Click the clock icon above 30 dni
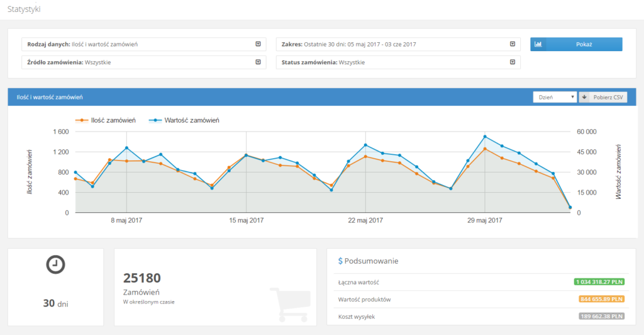The width and height of the screenshot is (644, 335). (55, 265)
